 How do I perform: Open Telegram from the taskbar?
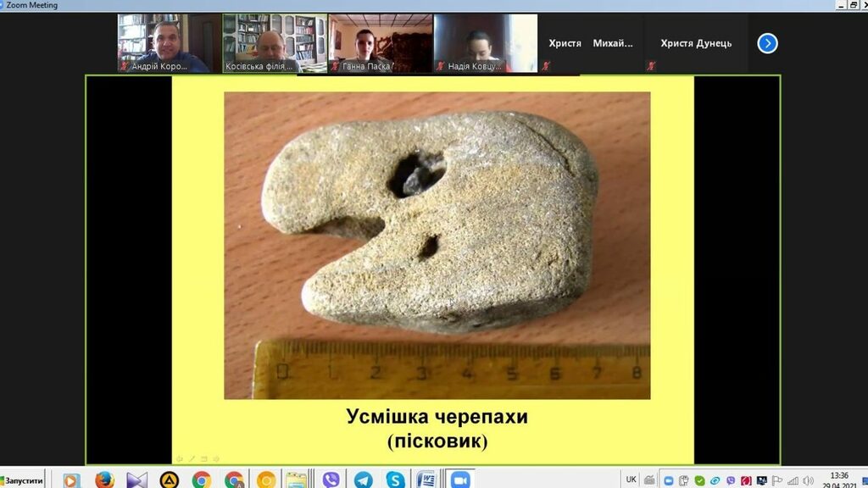tap(363, 480)
